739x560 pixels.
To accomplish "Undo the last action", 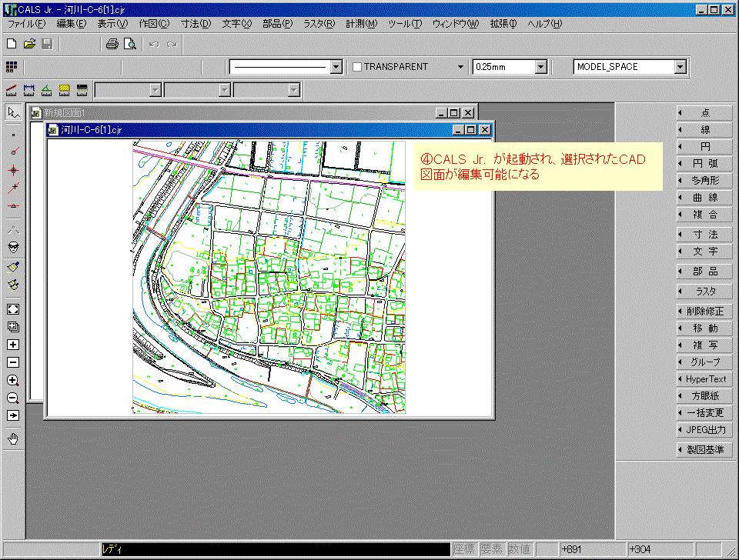I will tap(154, 45).
